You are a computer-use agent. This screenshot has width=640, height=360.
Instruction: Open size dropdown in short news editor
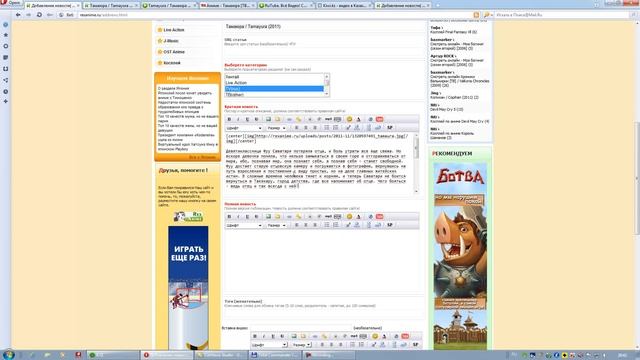(x=276, y=128)
